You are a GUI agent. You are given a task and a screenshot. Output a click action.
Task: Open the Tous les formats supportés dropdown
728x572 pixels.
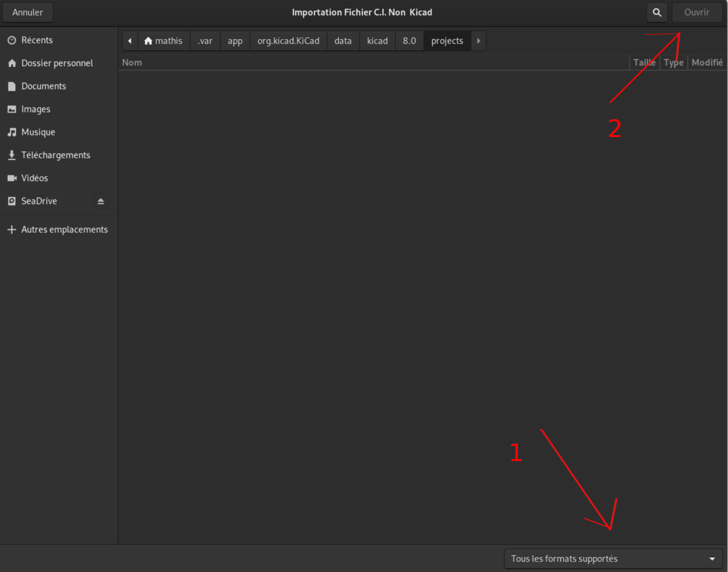point(613,559)
